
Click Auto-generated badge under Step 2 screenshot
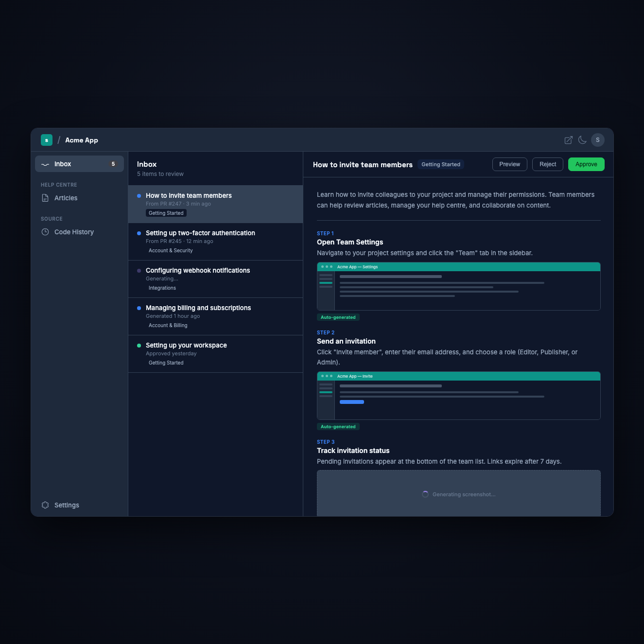point(338,427)
